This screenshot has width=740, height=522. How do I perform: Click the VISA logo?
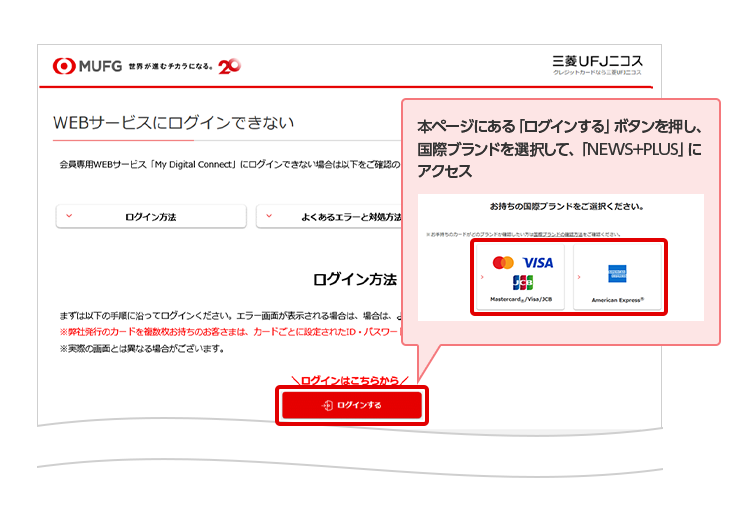pyautogui.click(x=538, y=262)
